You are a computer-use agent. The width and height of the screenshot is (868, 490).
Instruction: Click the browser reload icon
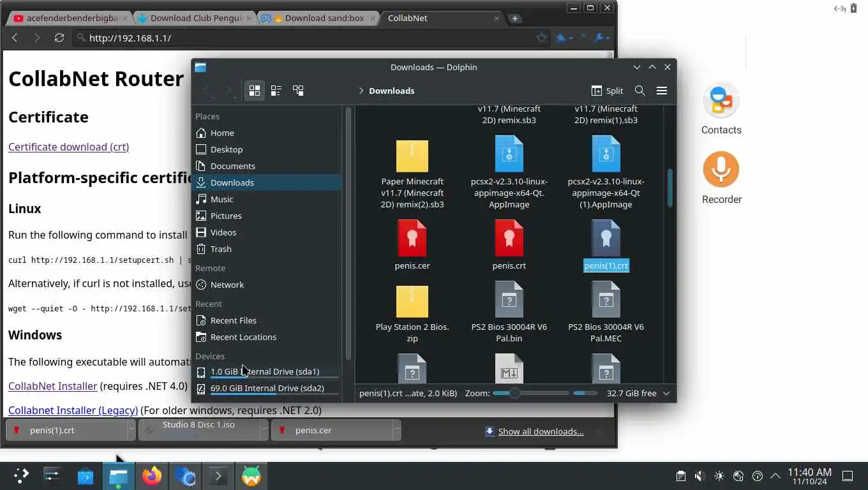[59, 38]
